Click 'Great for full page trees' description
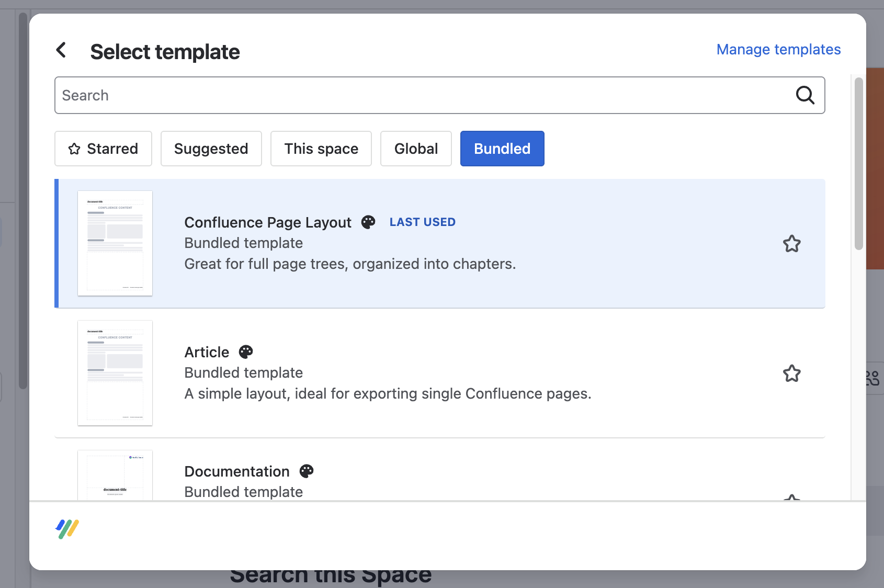 350,264
